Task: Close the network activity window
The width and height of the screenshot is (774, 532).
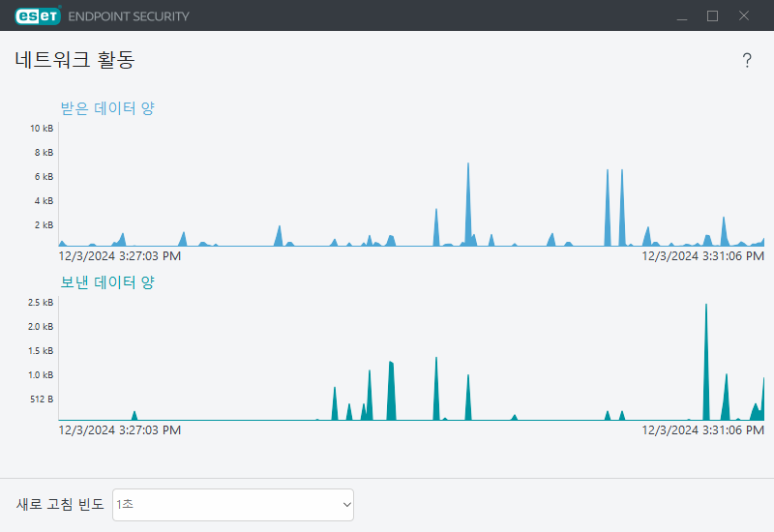Action: point(743,15)
